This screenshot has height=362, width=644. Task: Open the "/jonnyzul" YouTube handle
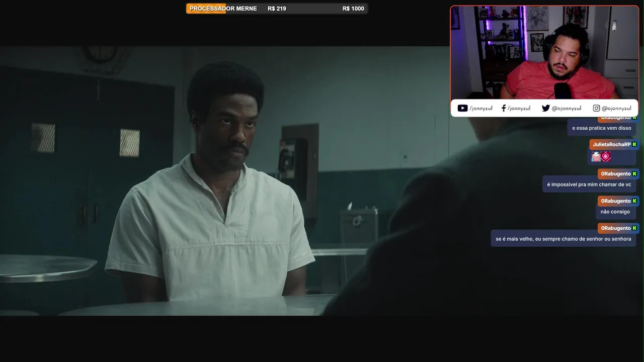pos(480,108)
